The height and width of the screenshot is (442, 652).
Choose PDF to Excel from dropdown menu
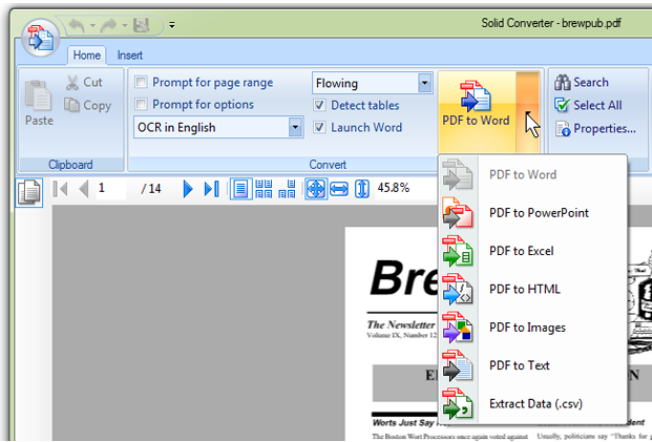coord(533,251)
